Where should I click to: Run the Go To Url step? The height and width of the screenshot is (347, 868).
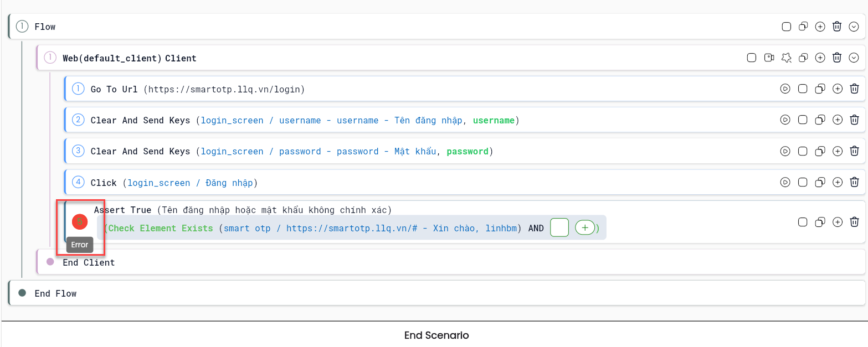click(x=785, y=89)
